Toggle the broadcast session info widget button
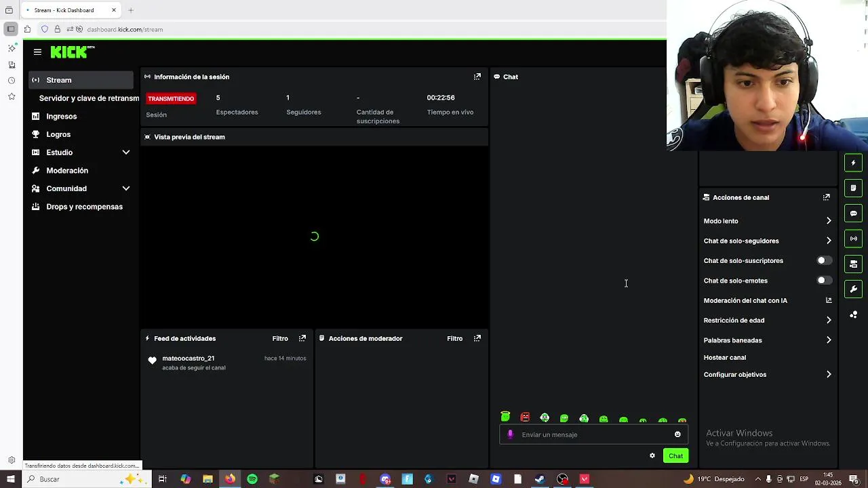The width and height of the screenshot is (868, 488). point(853,239)
